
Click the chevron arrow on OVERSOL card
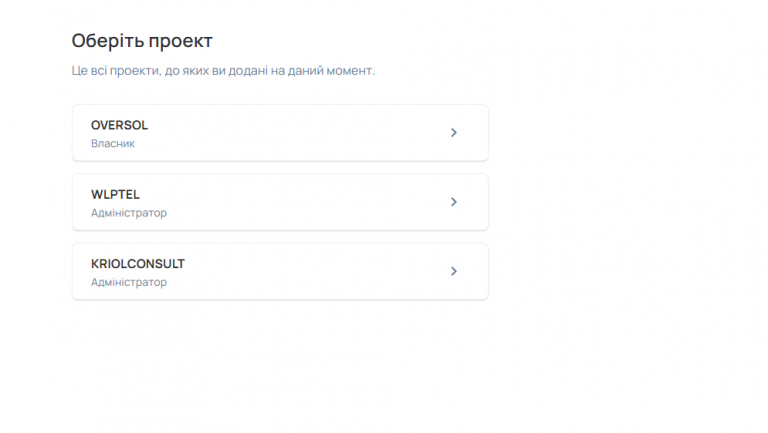click(454, 133)
